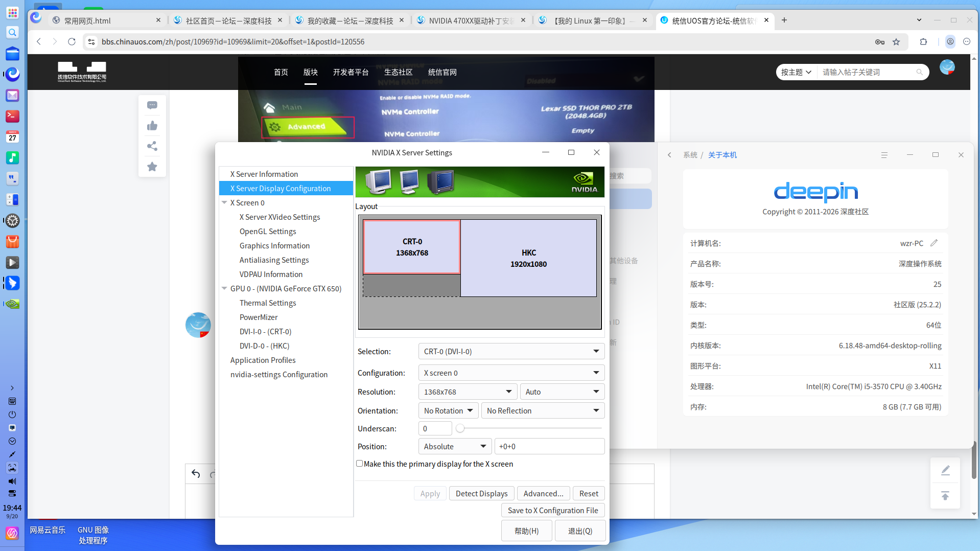Viewport: 980px width, 551px height.
Task: Collapse the GPU 0 tree node
Action: pos(224,289)
